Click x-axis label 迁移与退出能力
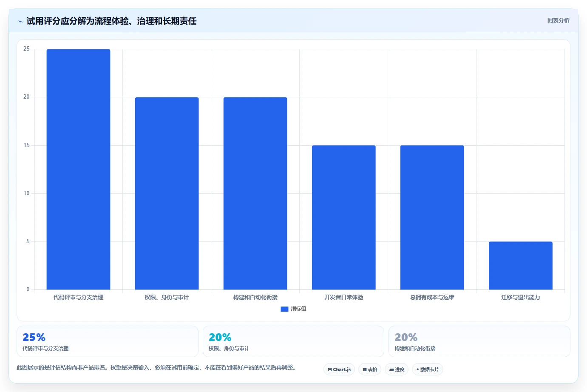This screenshot has height=392, width=587. click(520, 297)
